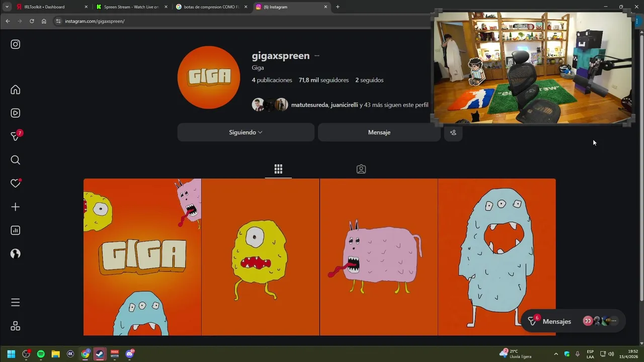
Task: Open the Meta apps grid icon
Action: (16, 326)
